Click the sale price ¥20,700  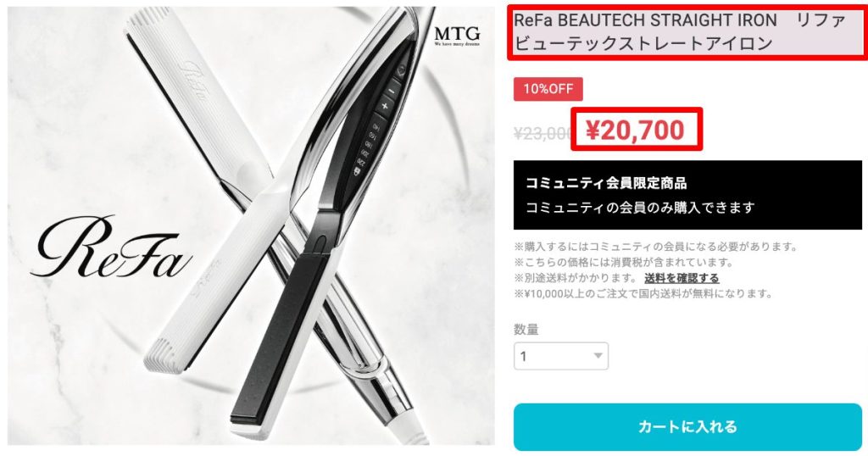point(636,130)
